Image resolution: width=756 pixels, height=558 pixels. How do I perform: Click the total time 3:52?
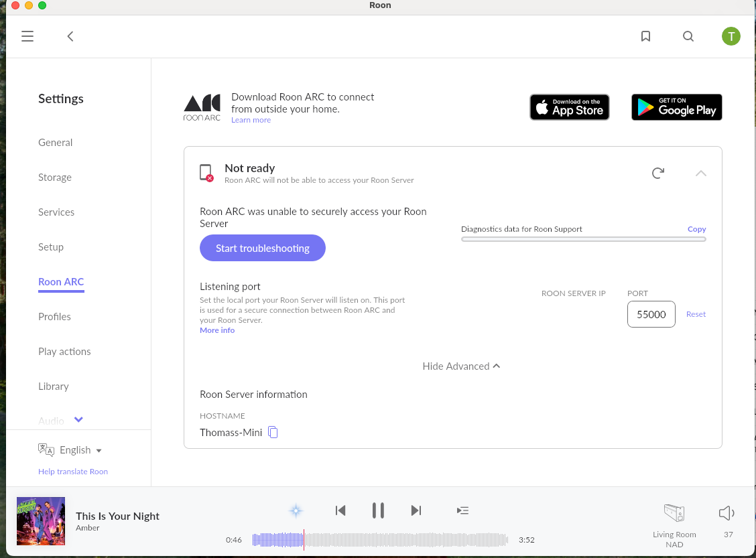point(527,540)
